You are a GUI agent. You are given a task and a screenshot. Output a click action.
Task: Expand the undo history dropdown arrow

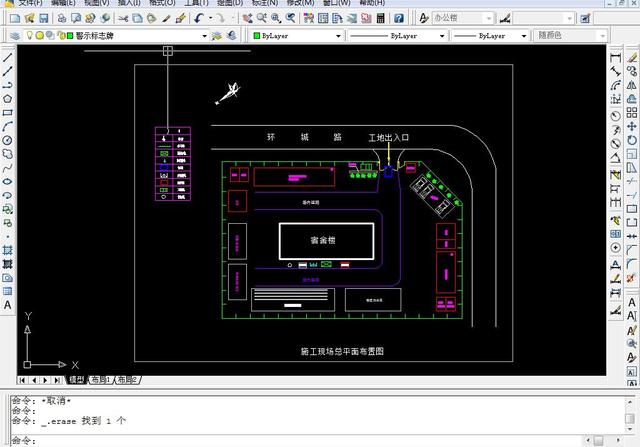click(x=211, y=18)
